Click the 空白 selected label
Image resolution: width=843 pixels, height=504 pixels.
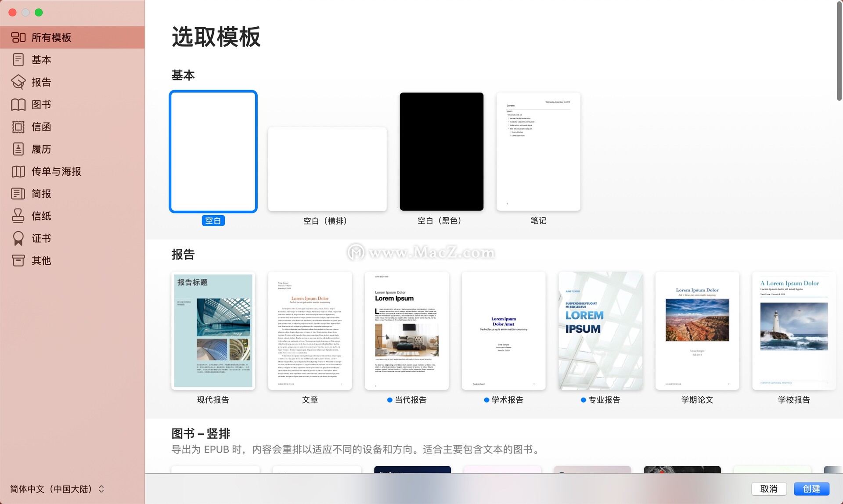pos(213,220)
